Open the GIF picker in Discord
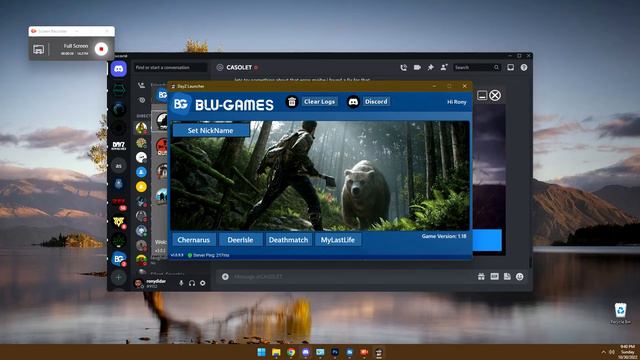 click(494, 277)
